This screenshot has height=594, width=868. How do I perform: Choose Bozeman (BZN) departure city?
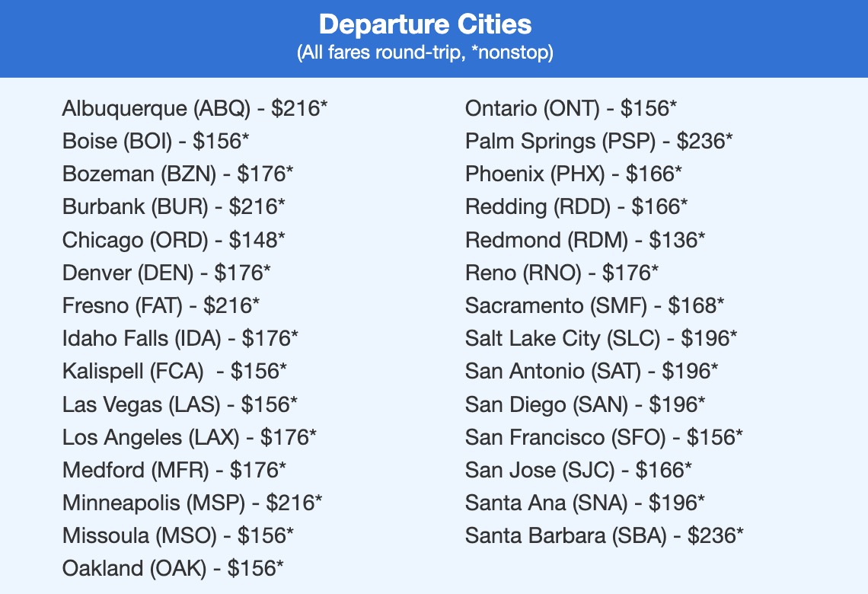click(177, 174)
